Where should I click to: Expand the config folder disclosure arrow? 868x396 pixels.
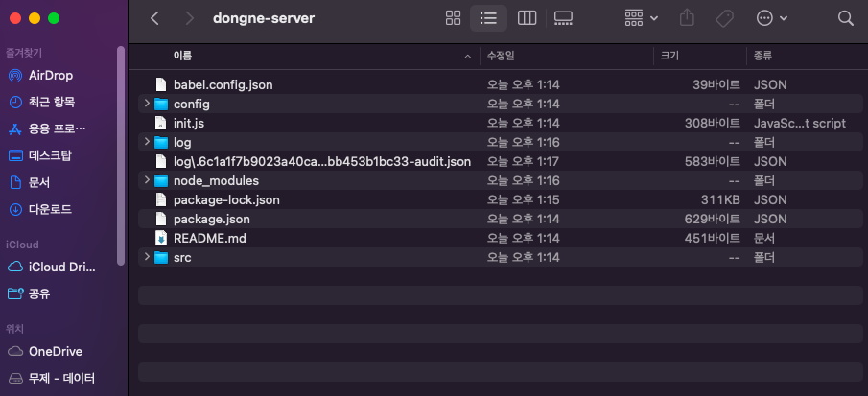click(x=146, y=104)
